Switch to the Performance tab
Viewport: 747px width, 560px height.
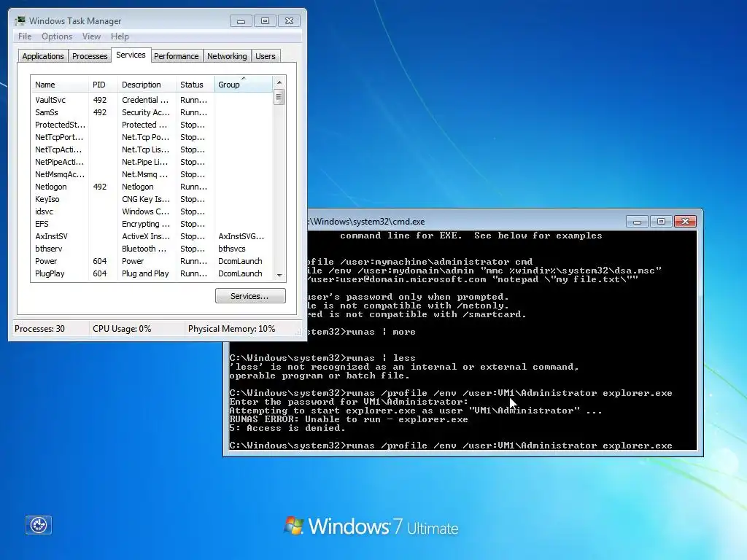[x=177, y=56]
